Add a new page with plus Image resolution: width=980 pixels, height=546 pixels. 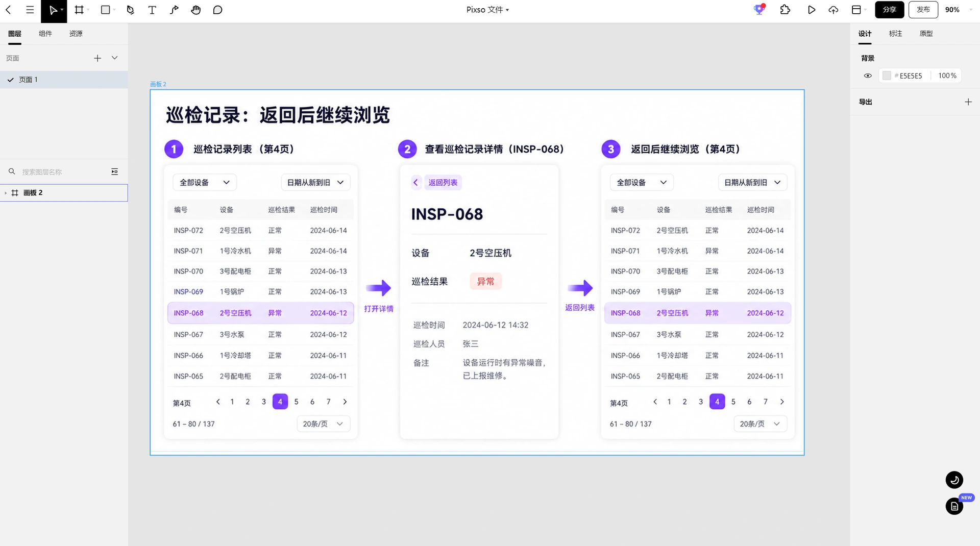tap(97, 58)
